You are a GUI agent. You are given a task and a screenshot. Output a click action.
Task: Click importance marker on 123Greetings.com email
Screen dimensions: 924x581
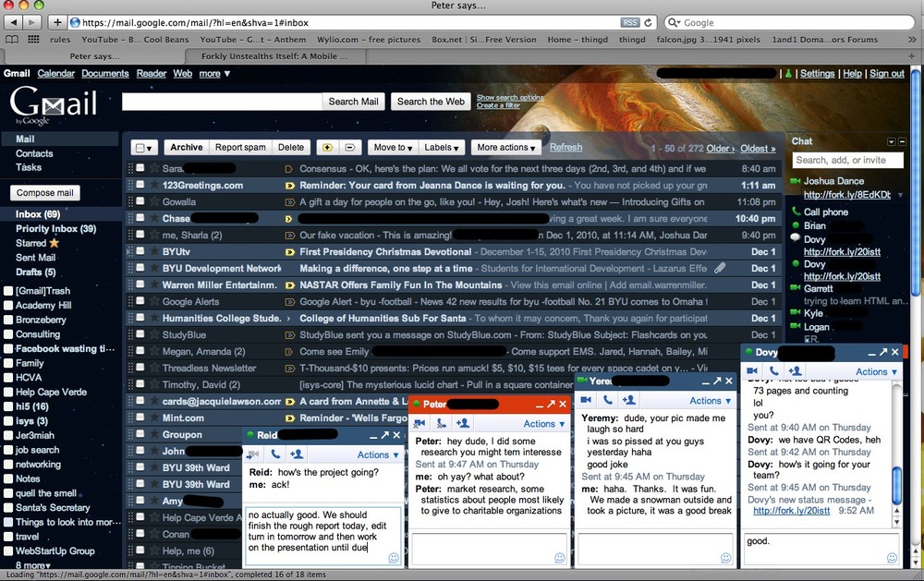click(289, 185)
